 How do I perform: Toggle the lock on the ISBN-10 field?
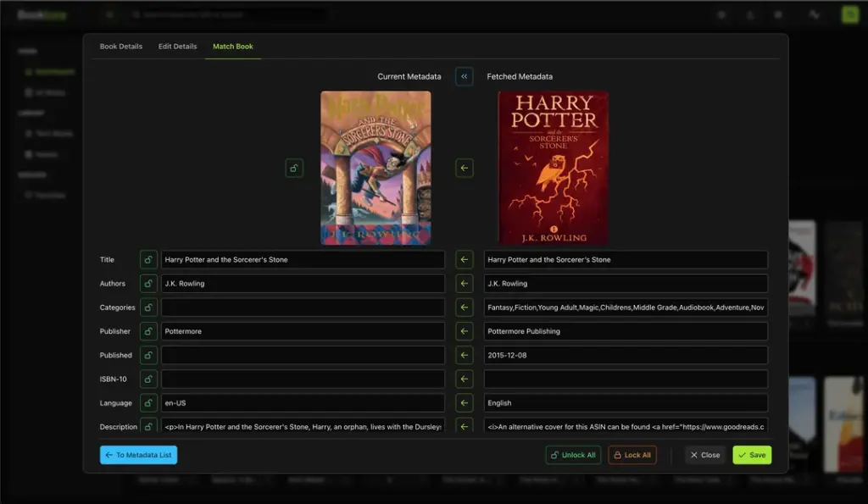click(148, 379)
